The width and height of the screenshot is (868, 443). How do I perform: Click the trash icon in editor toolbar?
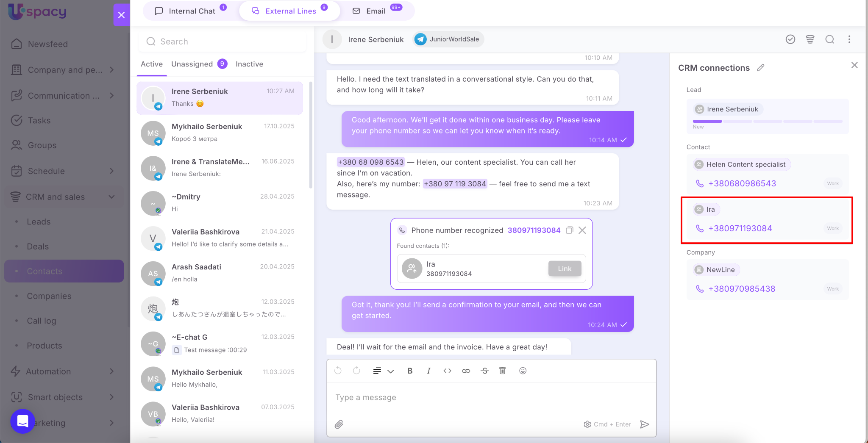pyautogui.click(x=502, y=371)
